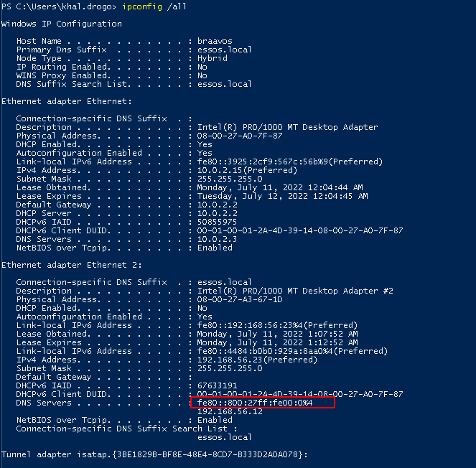Image resolution: width=476 pixels, height=468 pixels.
Task: Click the highlighted fe80::800:27ff:fe00:0%4 DNS server
Action: [x=255, y=403]
